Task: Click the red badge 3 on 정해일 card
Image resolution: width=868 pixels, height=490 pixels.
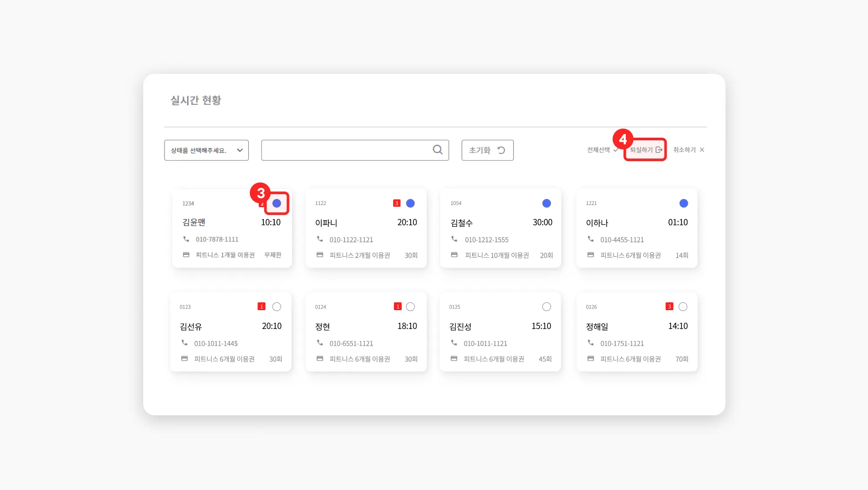Action: [669, 307]
